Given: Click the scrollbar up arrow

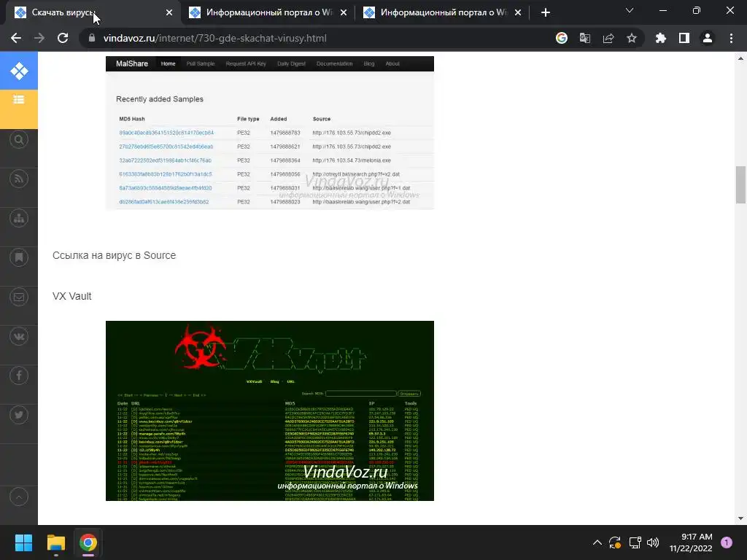Looking at the screenshot, I should tap(740, 58).
